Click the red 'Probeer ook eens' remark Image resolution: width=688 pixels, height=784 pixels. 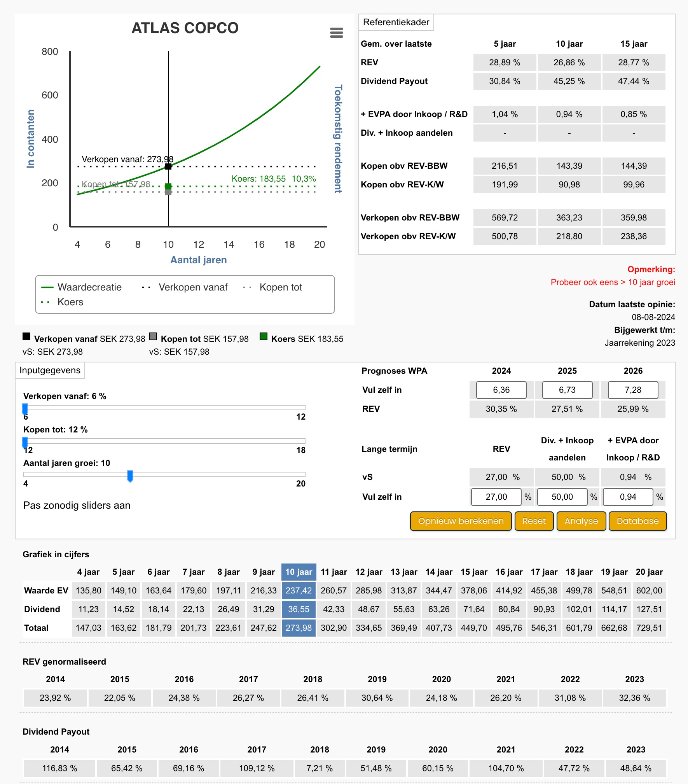coord(613,282)
